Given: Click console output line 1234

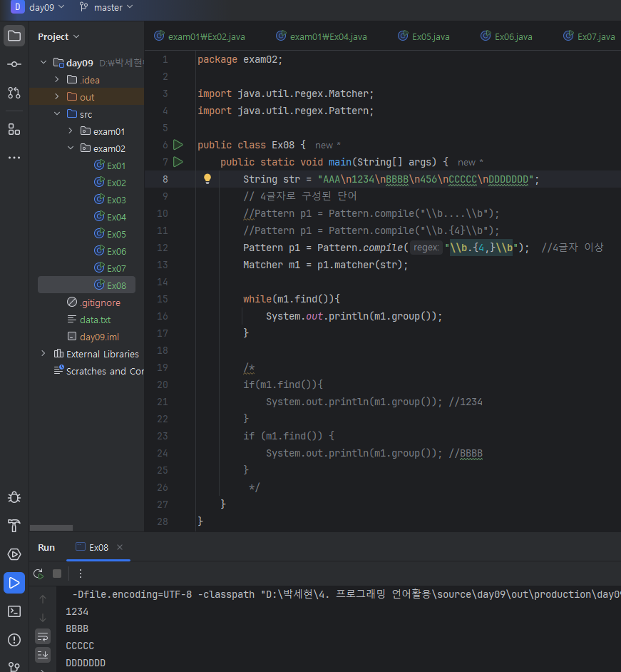Looking at the screenshot, I should pyautogui.click(x=77, y=611).
